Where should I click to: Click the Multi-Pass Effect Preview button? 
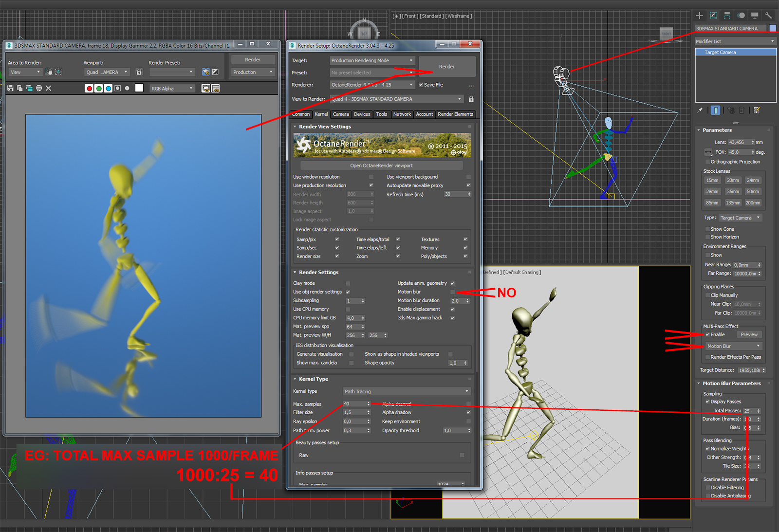(x=749, y=335)
